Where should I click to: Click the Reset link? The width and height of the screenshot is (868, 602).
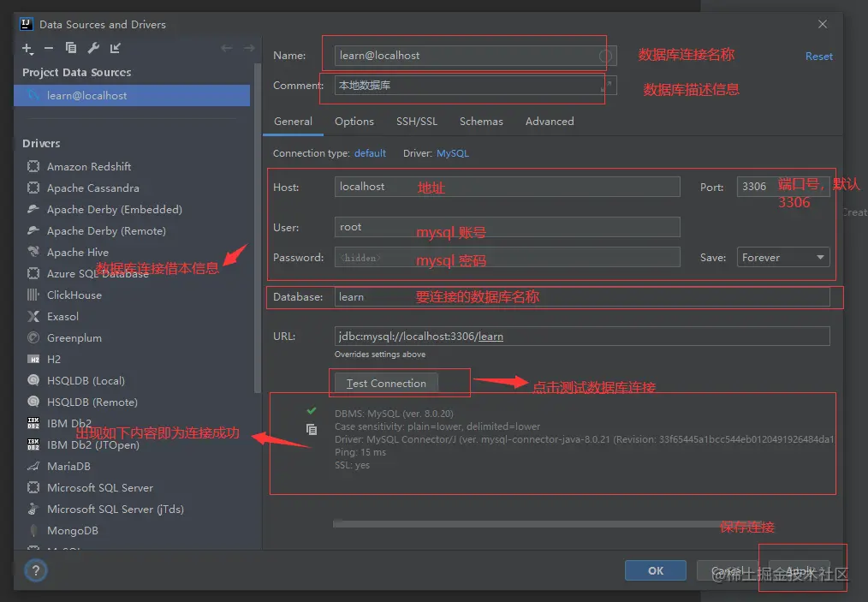[818, 56]
